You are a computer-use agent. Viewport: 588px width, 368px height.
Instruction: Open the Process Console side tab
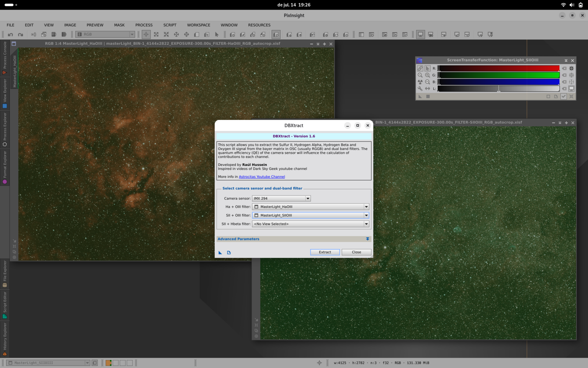[5, 58]
